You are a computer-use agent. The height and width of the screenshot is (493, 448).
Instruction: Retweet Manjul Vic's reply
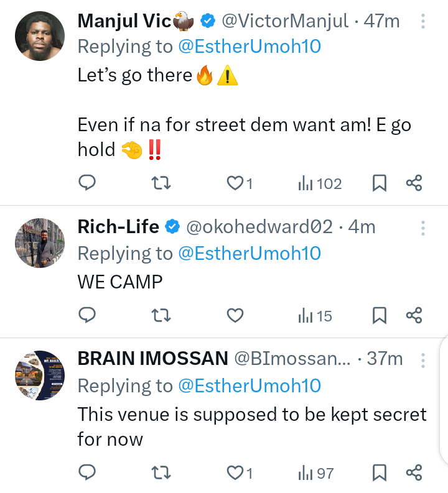click(x=161, y=183)
